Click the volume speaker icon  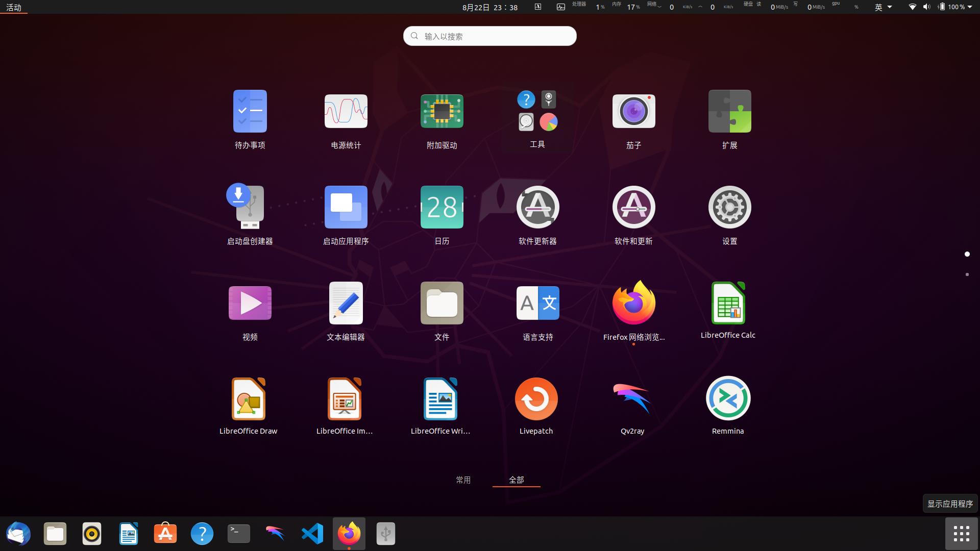click(x=927, y=7)
